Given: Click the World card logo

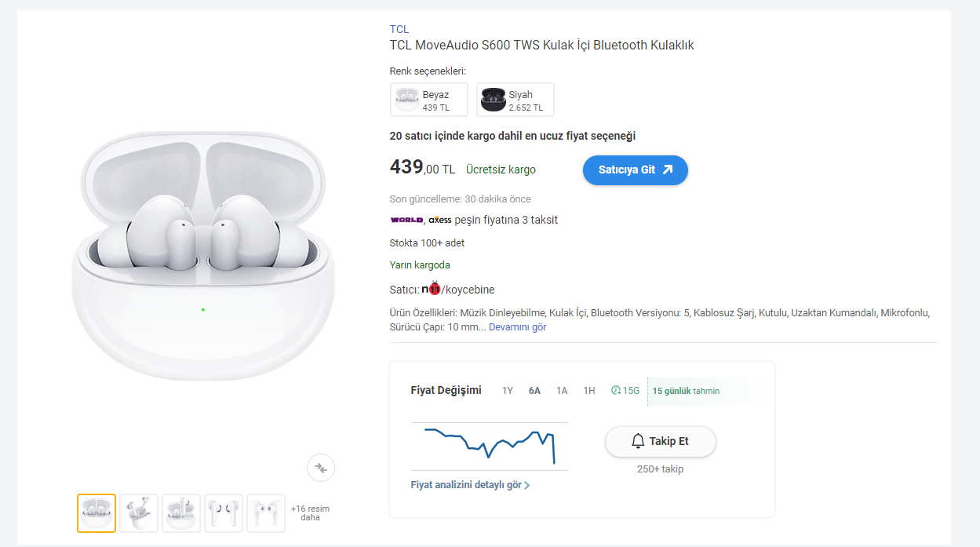Looking at the screenshot, I should coord(406,220).
